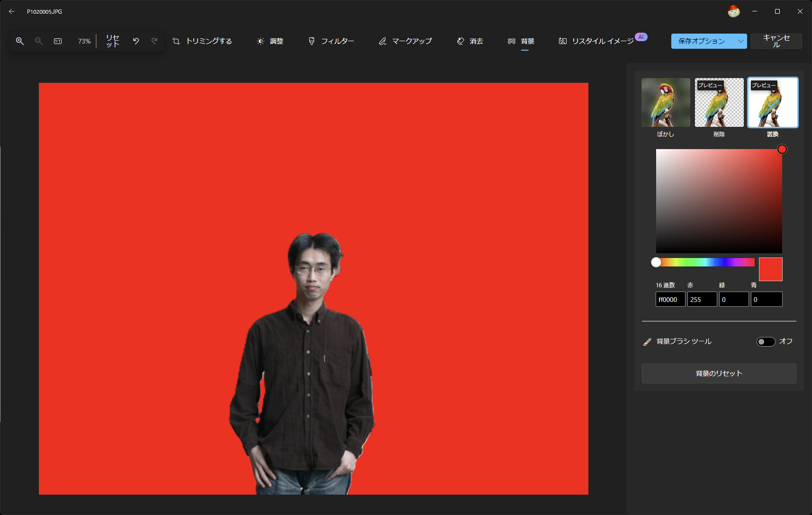Click the リセット reset button

click(x=113, y=41)
